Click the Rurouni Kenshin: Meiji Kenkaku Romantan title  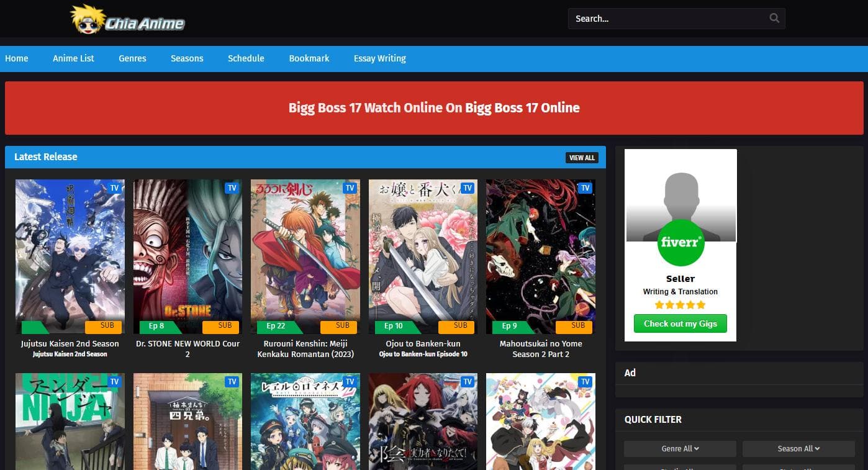[305, 349]
